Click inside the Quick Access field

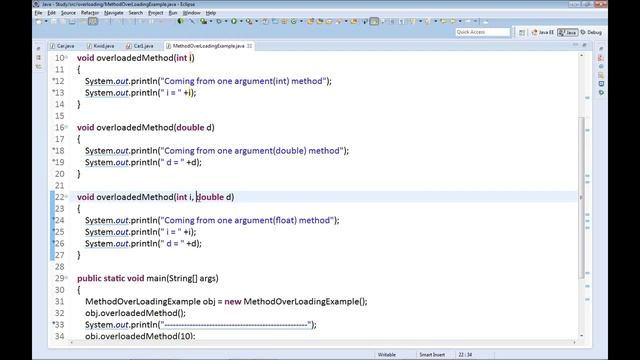tap(483, 32)
